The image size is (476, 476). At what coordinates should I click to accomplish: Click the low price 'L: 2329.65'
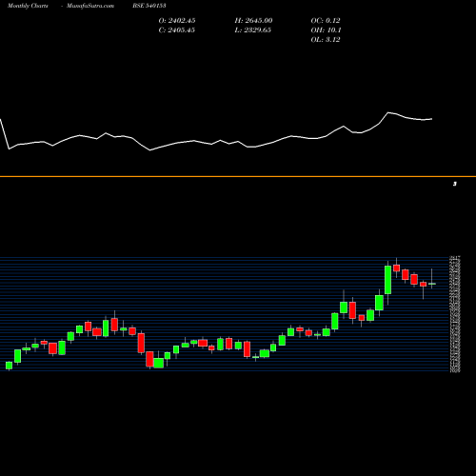pyautogui.click(x=252, y=30)
